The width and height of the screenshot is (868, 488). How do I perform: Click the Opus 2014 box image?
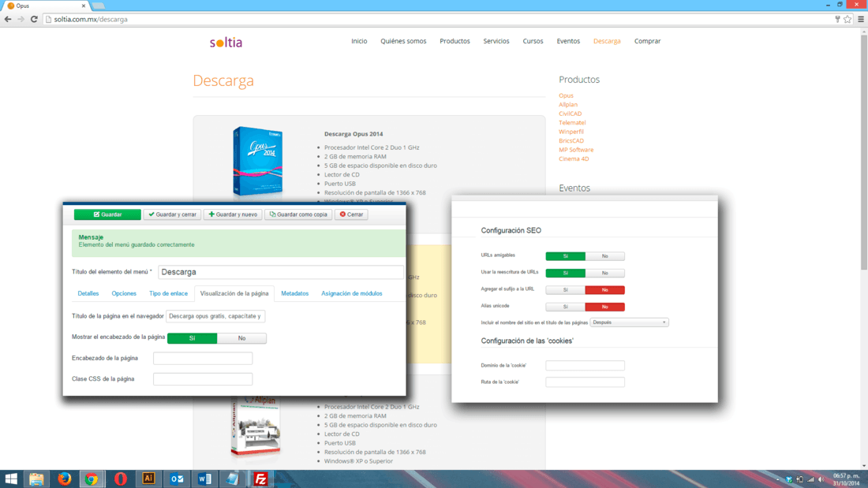point(257,162)
